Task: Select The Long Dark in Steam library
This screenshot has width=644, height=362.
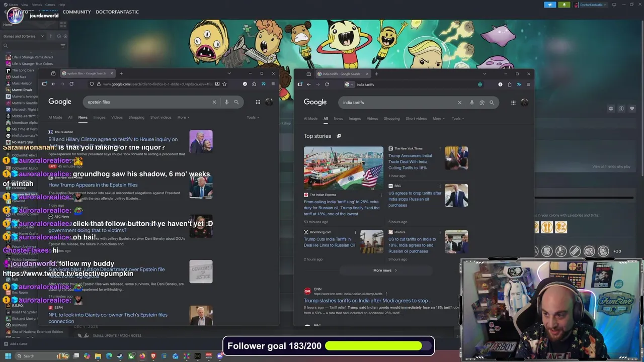Action: [x=23, y=70]
